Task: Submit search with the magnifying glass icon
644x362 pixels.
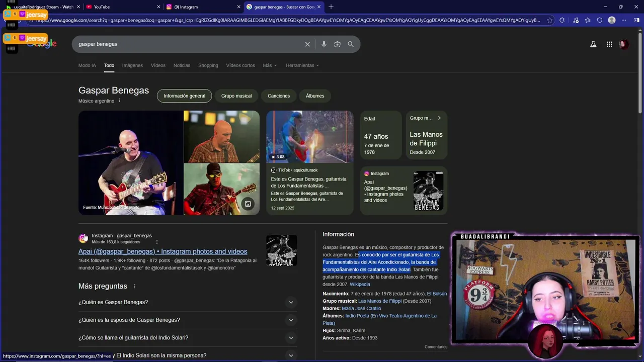Action: point(351,44)
